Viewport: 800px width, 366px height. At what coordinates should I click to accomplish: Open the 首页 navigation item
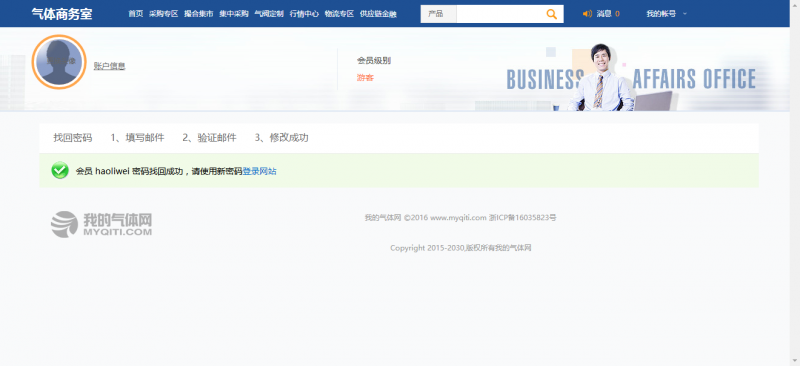coord(136,14)
